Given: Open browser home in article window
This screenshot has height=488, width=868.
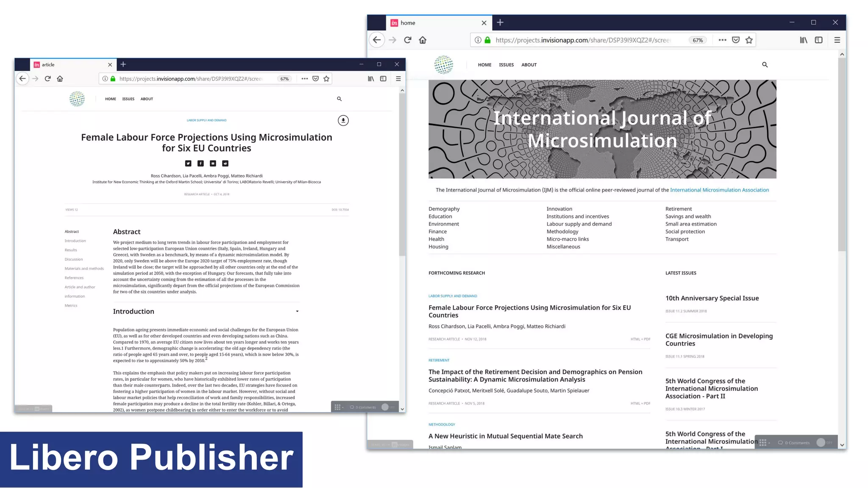Looking at the screenshot, I should coord(60,79).
